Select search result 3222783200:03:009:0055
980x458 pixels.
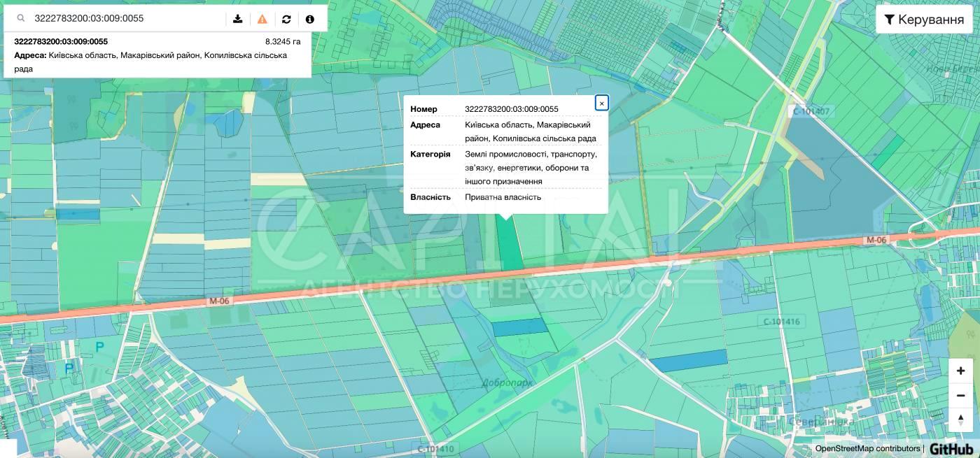[x=61, y=42]
